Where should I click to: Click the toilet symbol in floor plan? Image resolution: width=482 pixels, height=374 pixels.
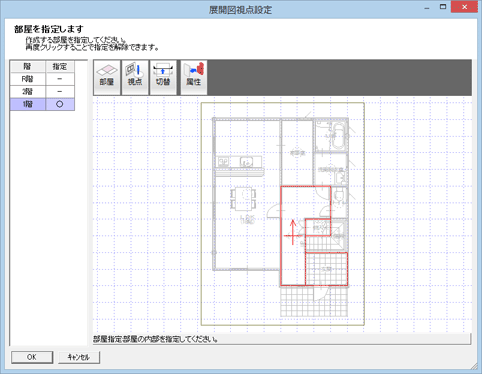339,197
